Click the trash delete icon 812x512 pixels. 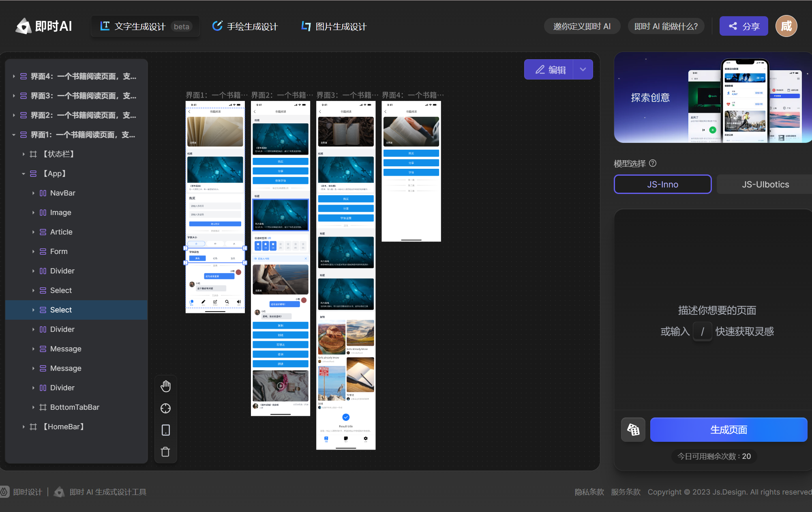point(165,452)
